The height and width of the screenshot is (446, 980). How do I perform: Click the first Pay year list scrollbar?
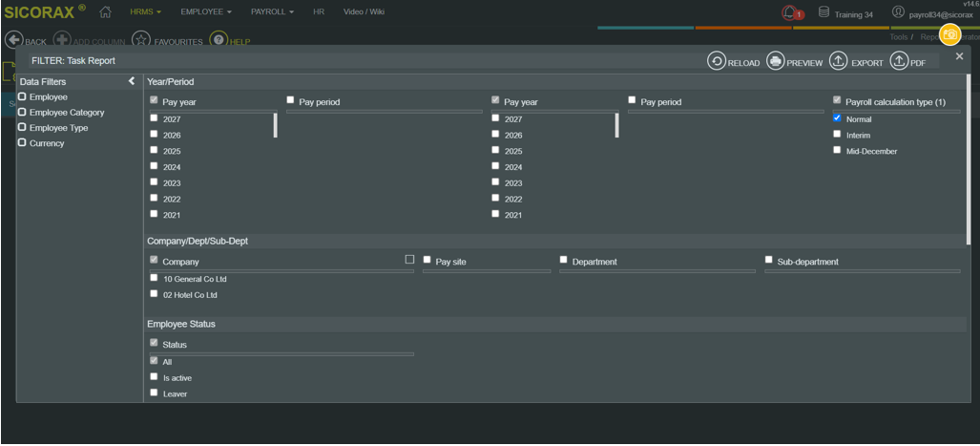tap(275, 126)
